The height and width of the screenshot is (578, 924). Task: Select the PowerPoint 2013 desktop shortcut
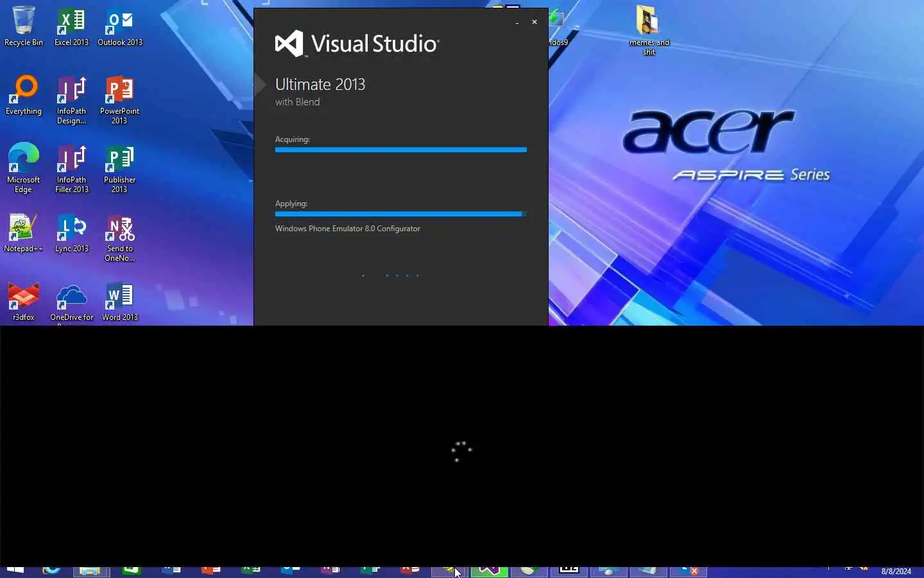119,100
